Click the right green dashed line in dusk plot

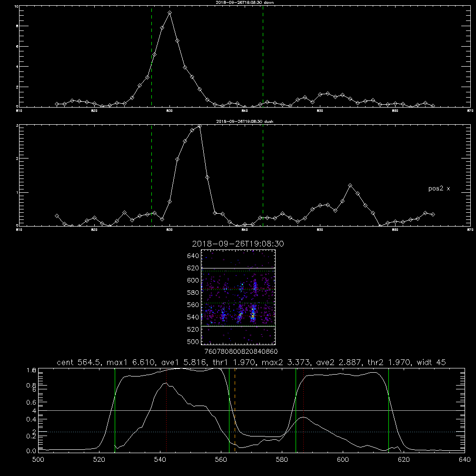point(263,175)
